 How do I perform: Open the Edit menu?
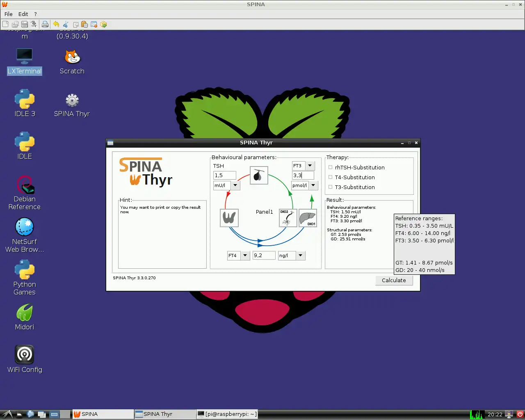[x=23, y=14]
